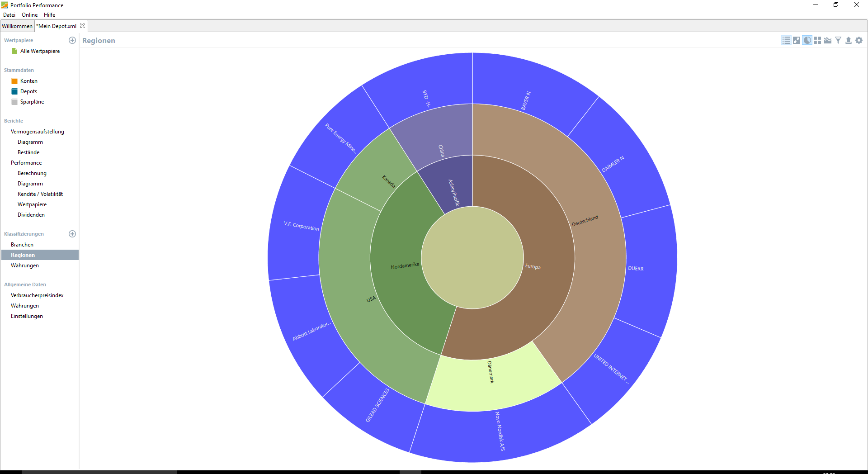The height and width of the screenshot is (474, 868).
Task: Open Diagramm under Performance
Action: point(30,184)
